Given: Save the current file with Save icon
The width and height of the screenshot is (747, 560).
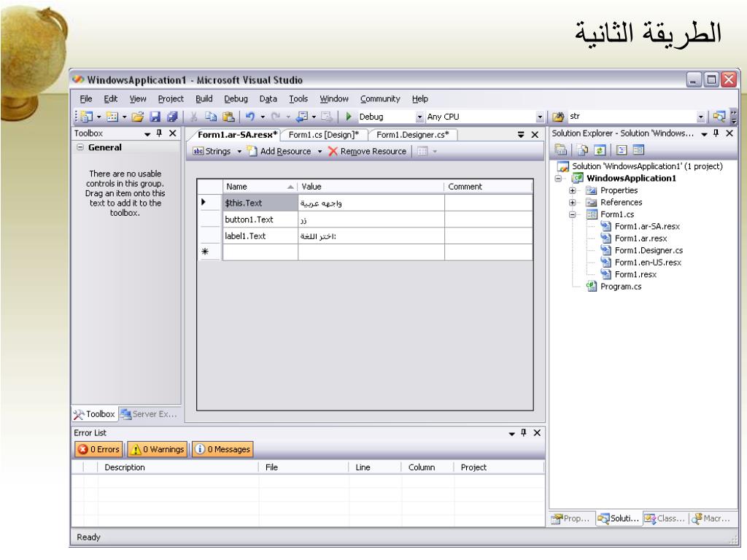Looking at the screenshot, I should point(155,116).
